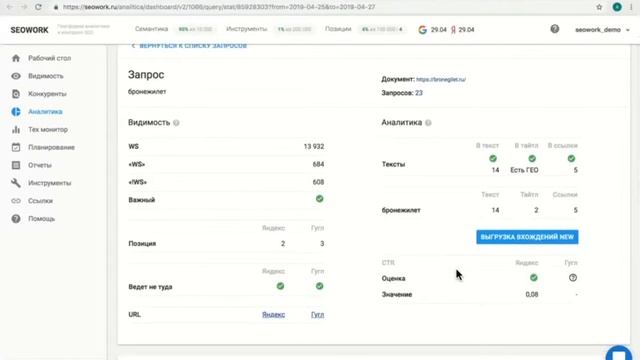Click the Выгрузка вхождений NEW button
640x360 pixels.
pos(527,237)
